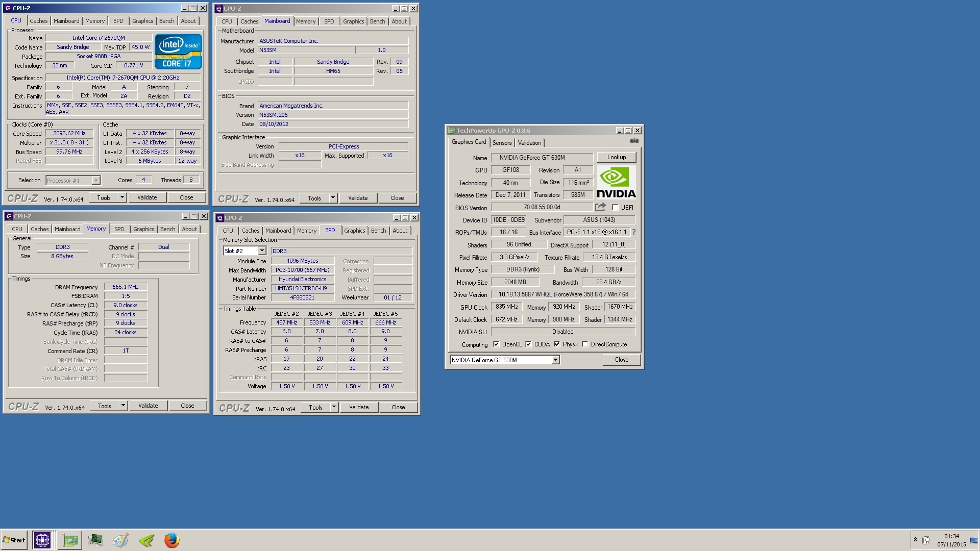The height and width of the screenshot is (551, 980).
Task: Expand the NVIDIA GeForce GT 630M GPU selector
Action: click(555, 360)
